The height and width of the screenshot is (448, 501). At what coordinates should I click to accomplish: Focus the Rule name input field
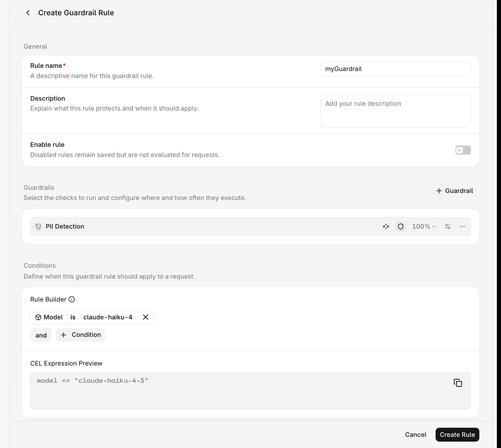pos(396,69)
